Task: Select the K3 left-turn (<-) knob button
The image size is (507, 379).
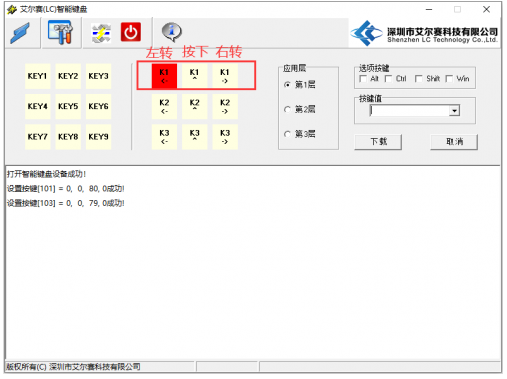Action: (x=164, y=137)
